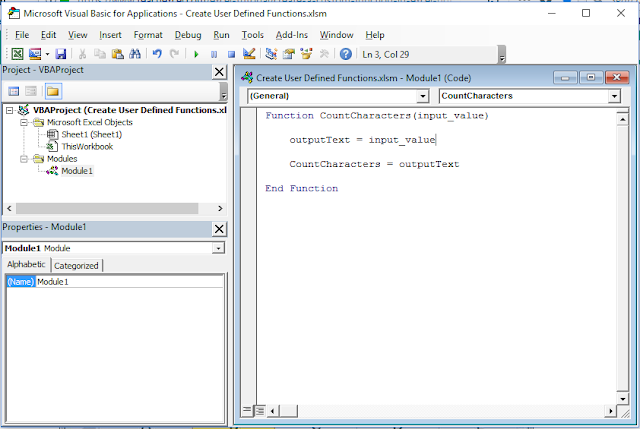640x429 pixels.
Task: Run the macro with the green play icon
Action: point(196,54)
